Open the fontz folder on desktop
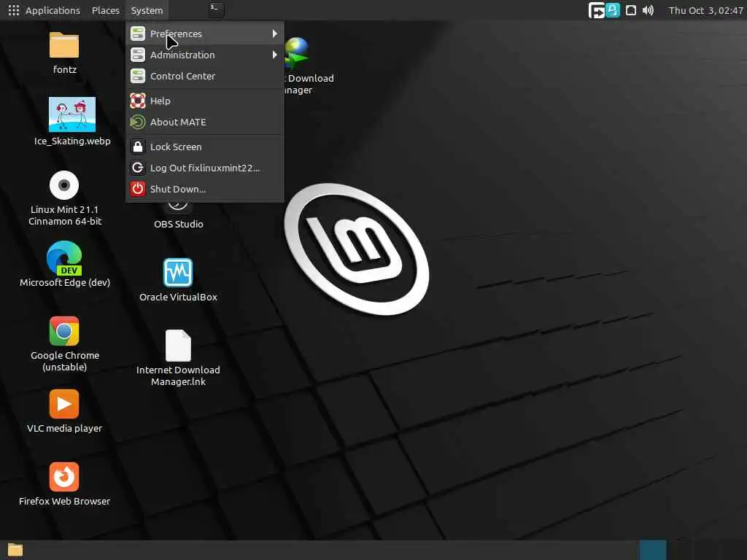The height and width of the screenshot is (560, 747). [x=64, y=44]
